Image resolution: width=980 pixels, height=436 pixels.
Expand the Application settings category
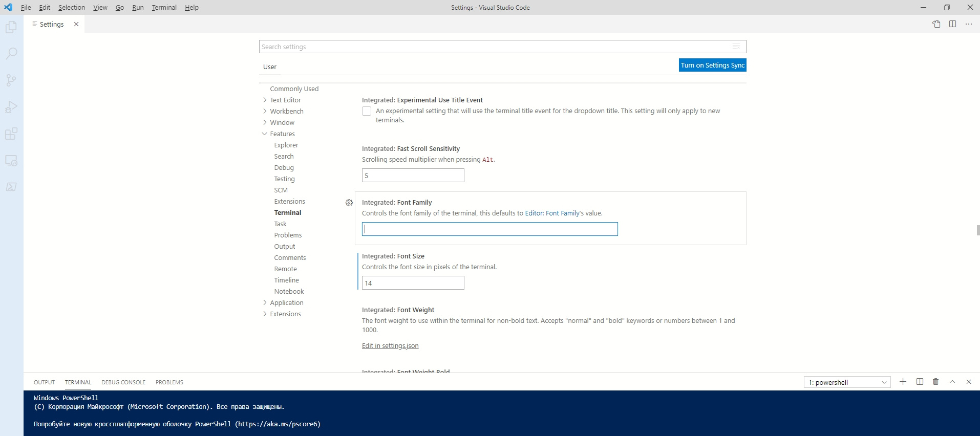(x=265, y=302)
